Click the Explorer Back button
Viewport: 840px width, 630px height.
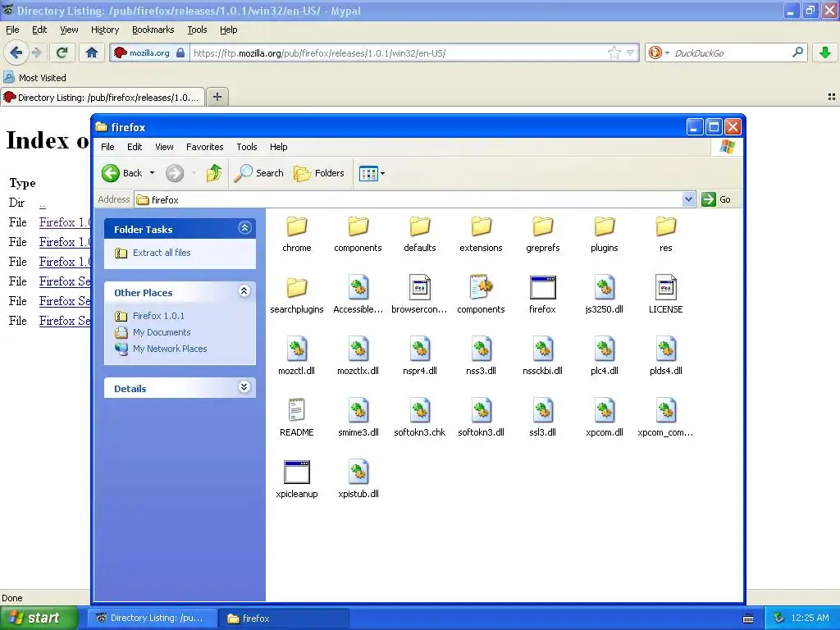(122, 173)
